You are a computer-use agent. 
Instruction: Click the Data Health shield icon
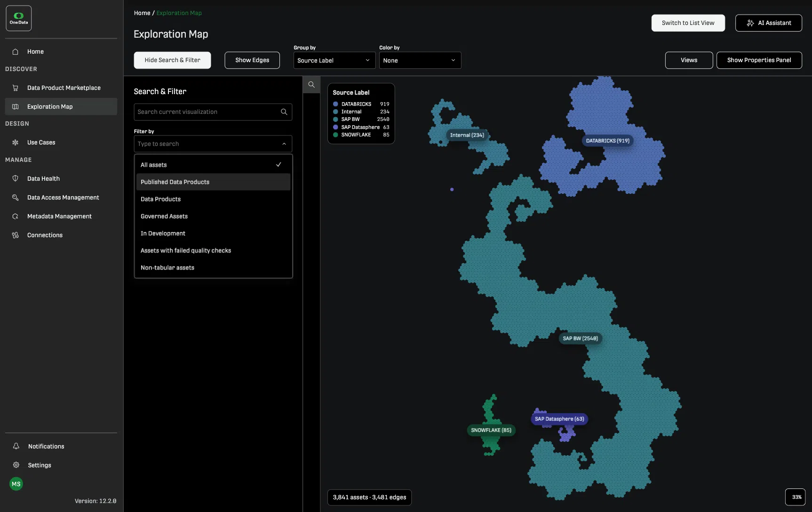pos(16,179)
